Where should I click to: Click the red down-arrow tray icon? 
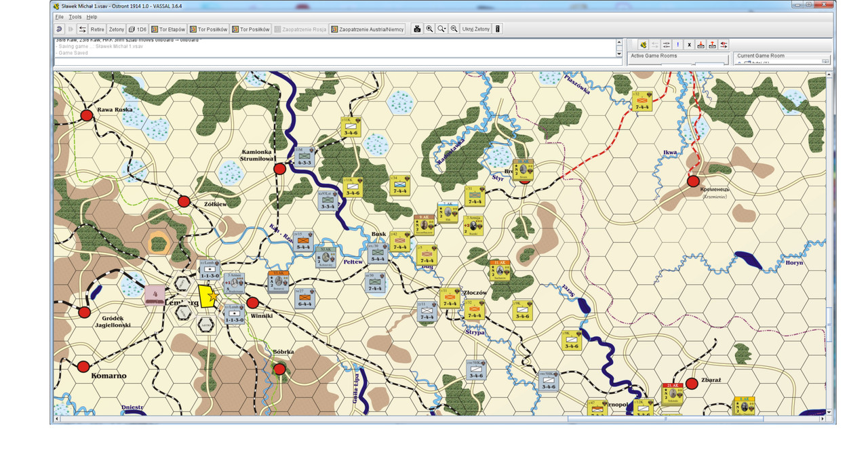pos(701,45)
